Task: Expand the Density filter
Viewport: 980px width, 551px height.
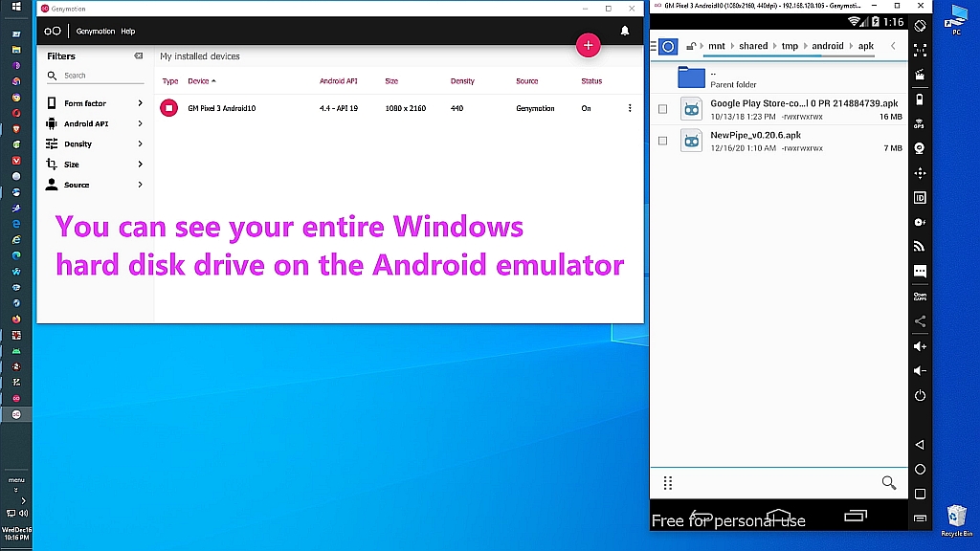Action: pos(95,143)
